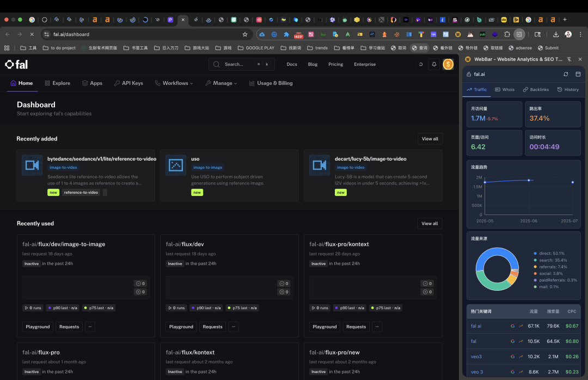Open the Blog link
The width and height of the screenshot is (588, 380).
click(313, 64)
